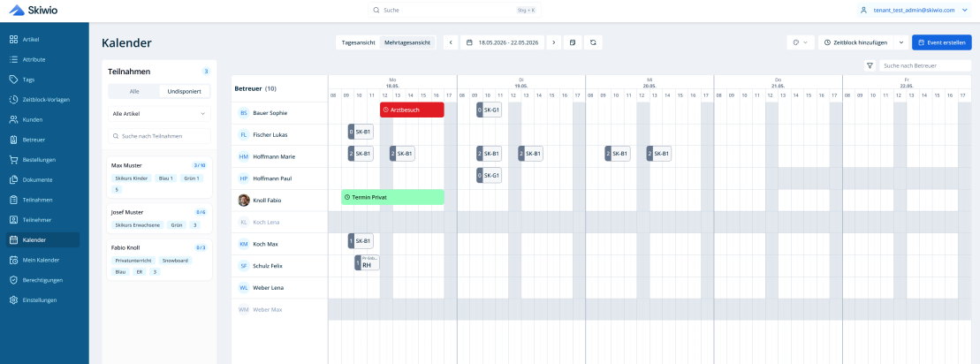
Task: Switch to Mehrtagesansicht view
Action: coord(407,42)
